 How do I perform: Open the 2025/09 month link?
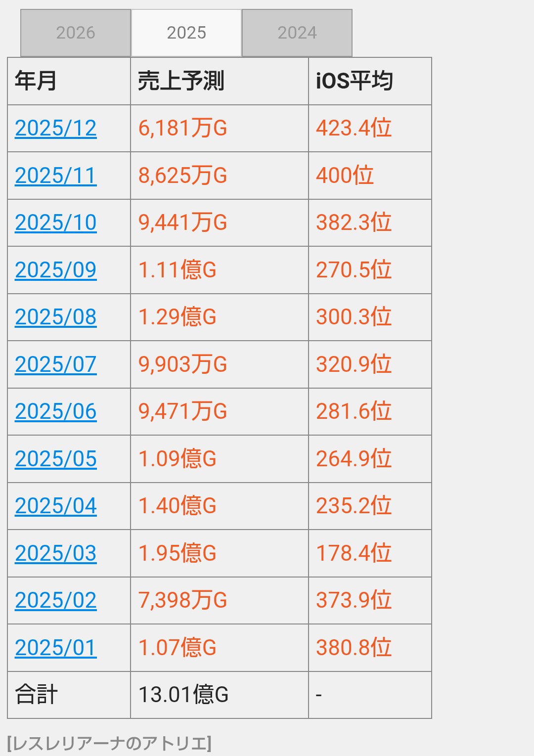56,270
